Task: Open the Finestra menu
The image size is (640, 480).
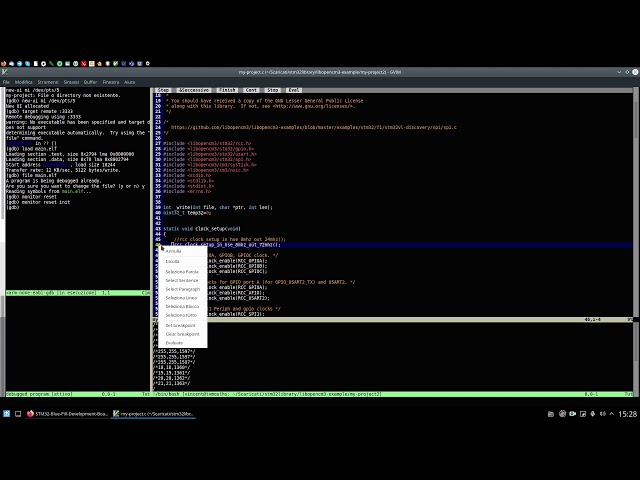Action: pos(111,82)
